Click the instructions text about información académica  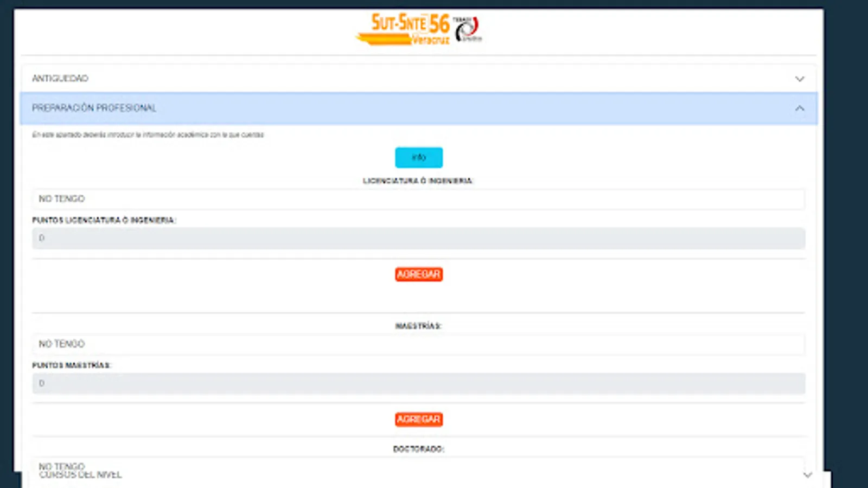point(148,135)
